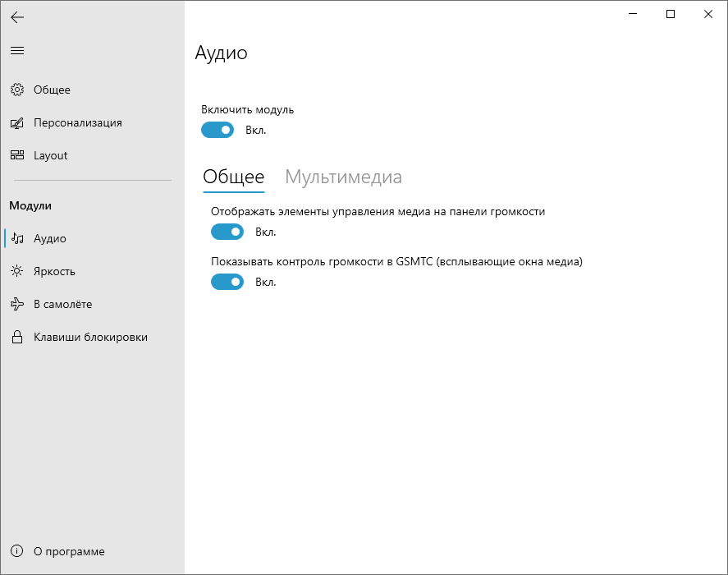The image size is (728, 575).
Task: Select the Общее tab under Аудио
Action: pos(234,177)
